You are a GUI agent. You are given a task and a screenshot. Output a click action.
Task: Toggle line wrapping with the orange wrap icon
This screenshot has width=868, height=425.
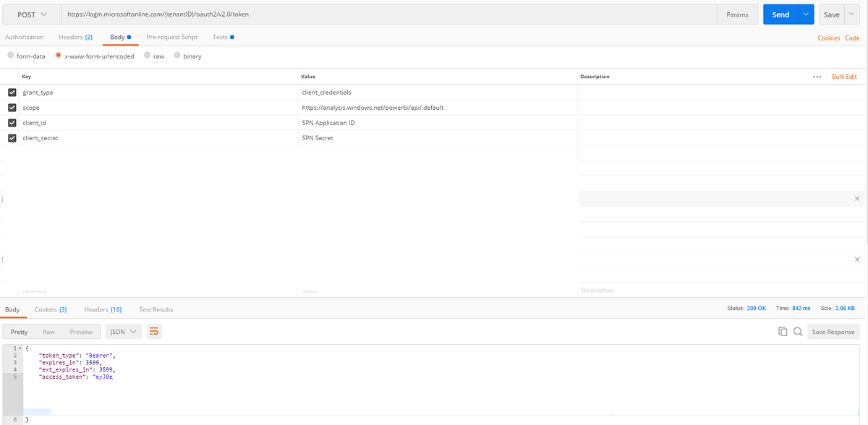point(153,331)
